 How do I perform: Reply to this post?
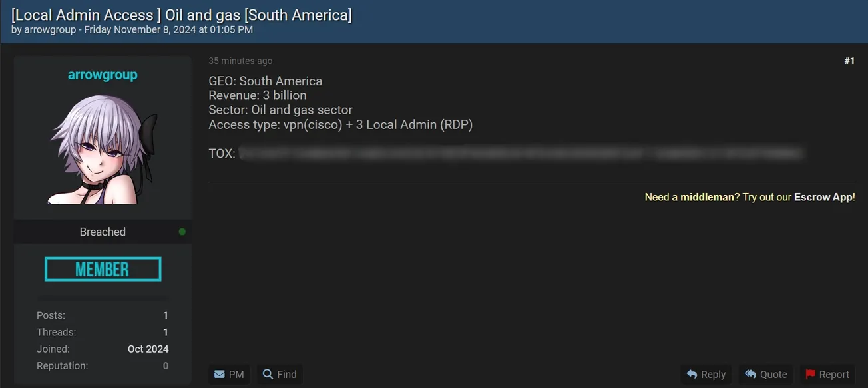(x=706, y=375)
